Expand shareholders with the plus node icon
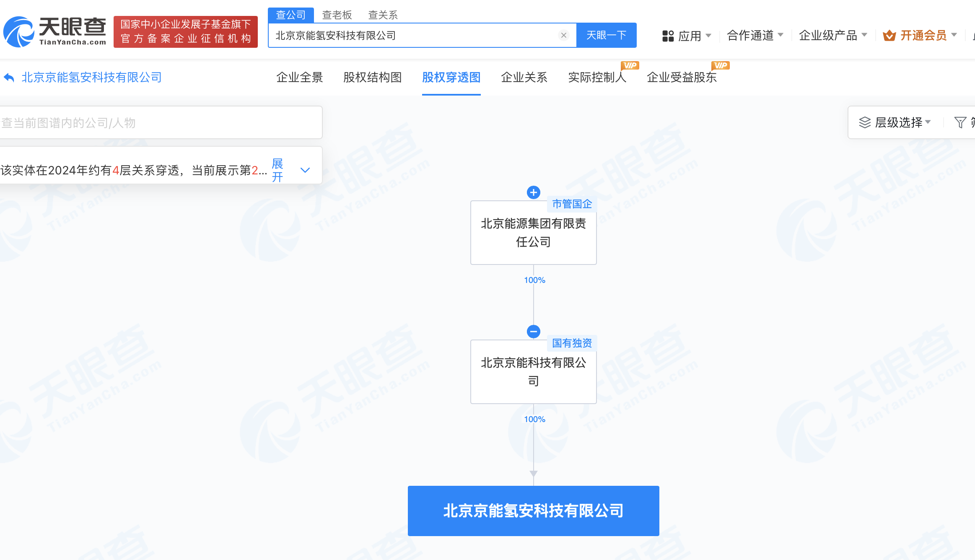 point(533,192)
